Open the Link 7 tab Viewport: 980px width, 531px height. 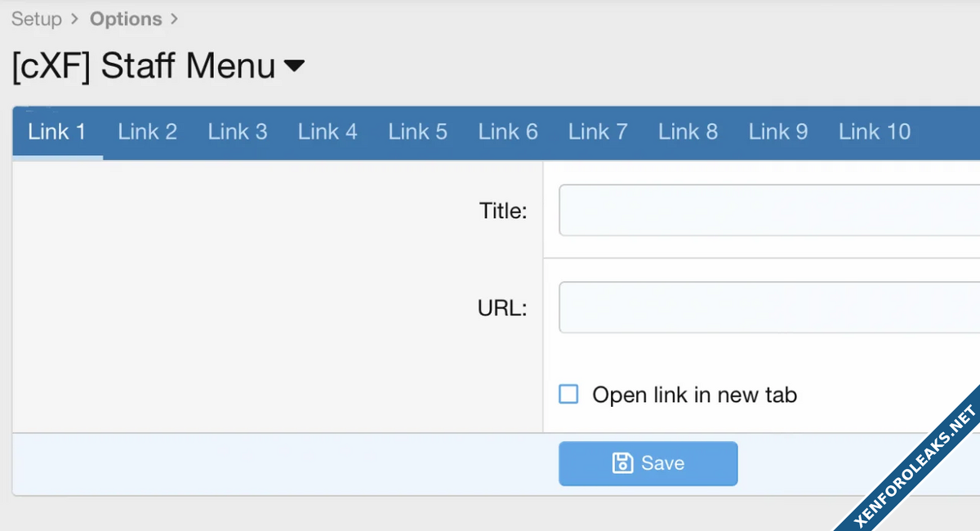click(598, 132)
